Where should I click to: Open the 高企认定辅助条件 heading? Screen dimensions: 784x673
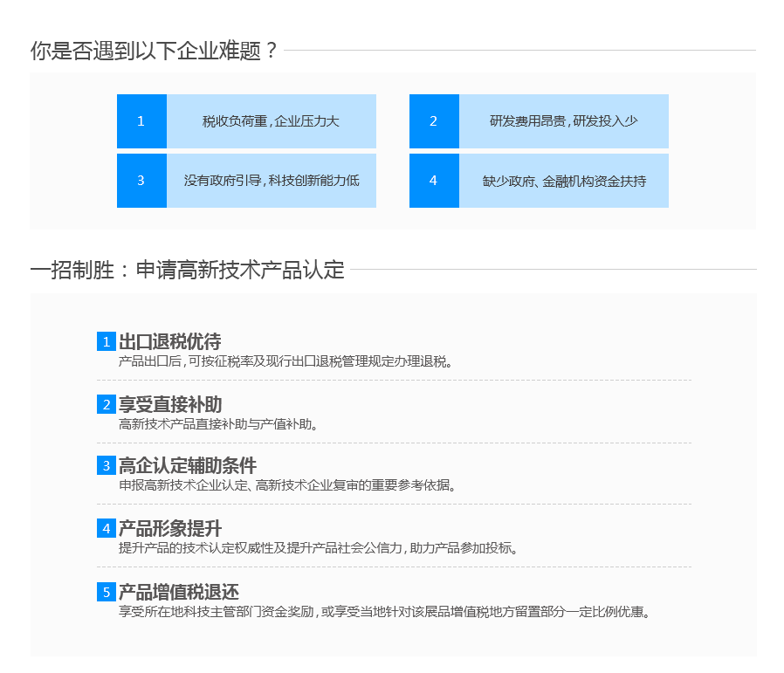(x=188, y=465)
